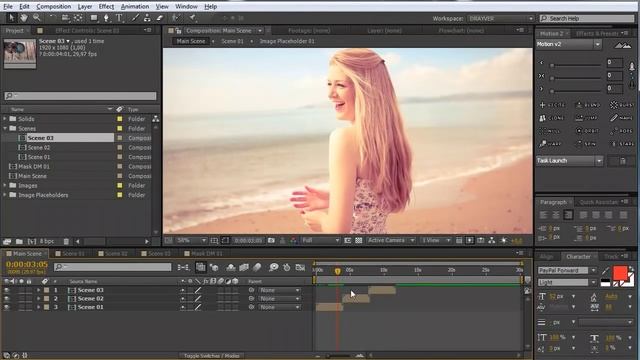The height and width of the screenshot is (360, 640).
Task: Click the Delete trash icon in Project panel
Action: pos(66,242)
